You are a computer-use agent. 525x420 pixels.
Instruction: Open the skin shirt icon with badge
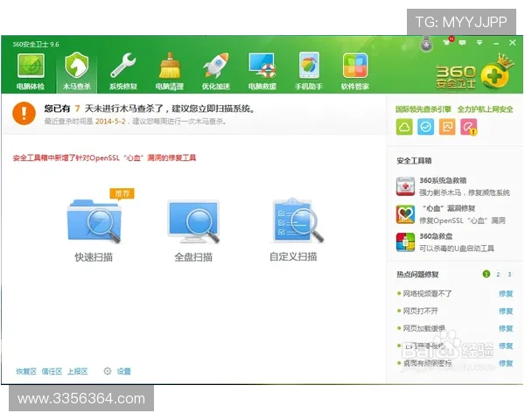tap(448, 41)
